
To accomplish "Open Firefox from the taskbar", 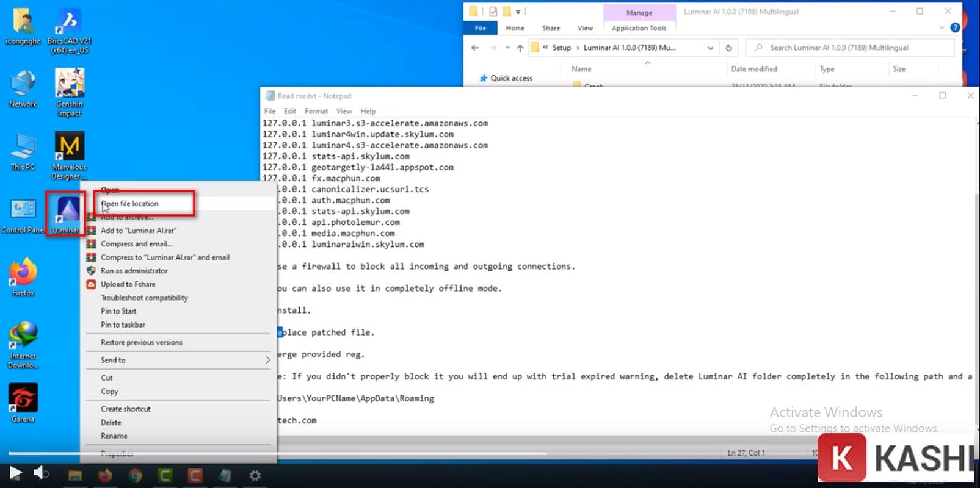I will pyautogui.click(x=105, y=475).
